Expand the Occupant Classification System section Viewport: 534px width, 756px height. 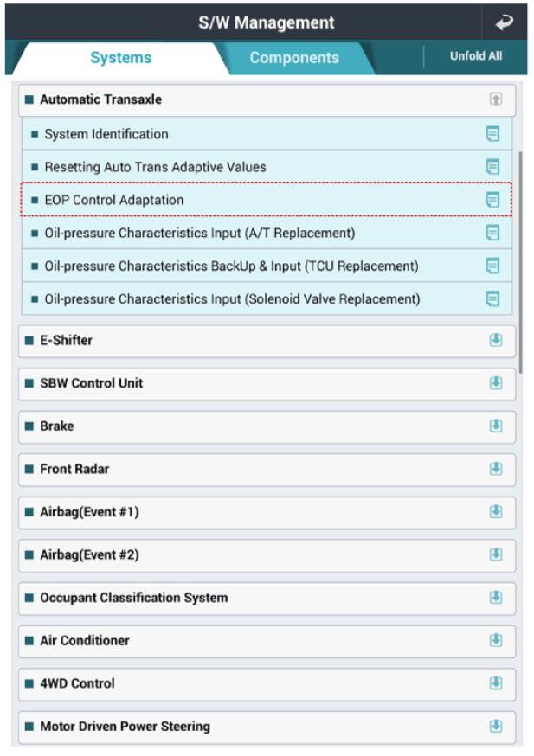click(x=496, y=598)
